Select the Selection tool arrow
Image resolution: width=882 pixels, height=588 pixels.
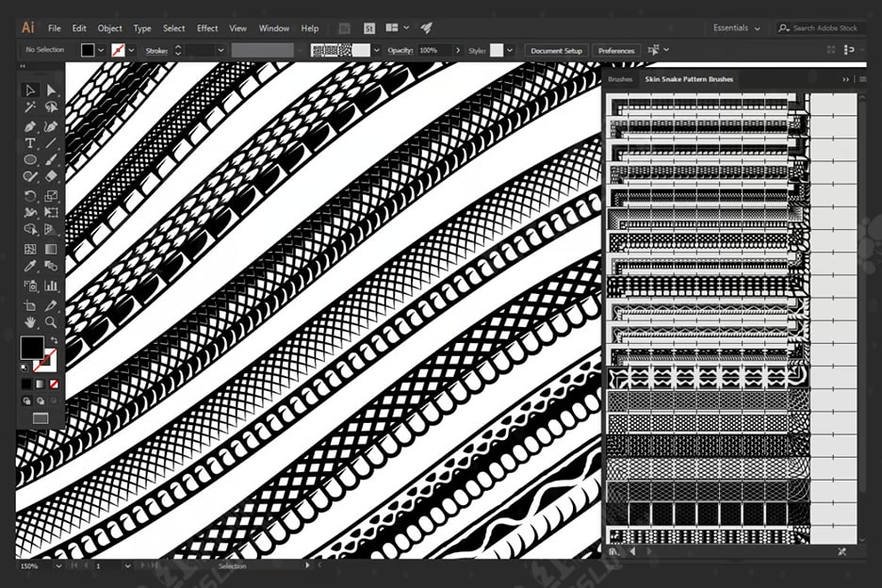coord(30,90)
